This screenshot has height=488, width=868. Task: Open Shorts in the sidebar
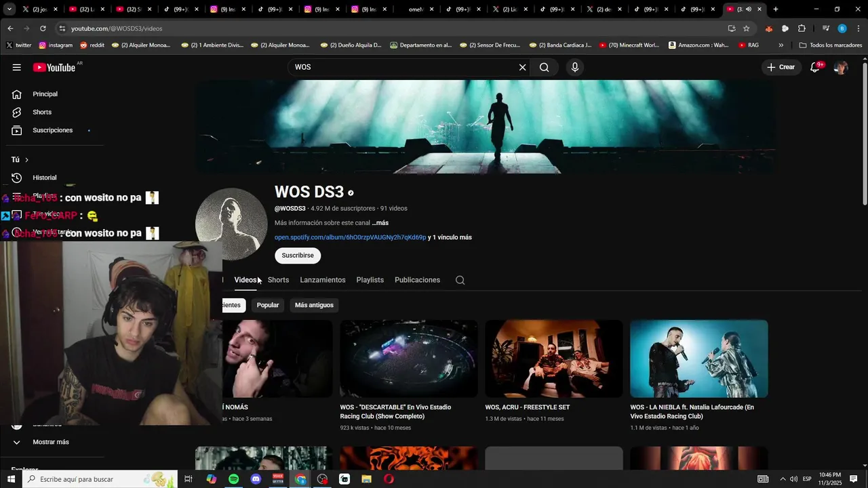42,112
